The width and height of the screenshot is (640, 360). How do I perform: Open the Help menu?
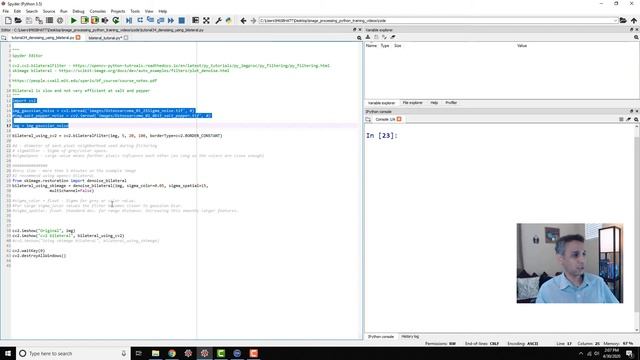(x=162, y=11)
